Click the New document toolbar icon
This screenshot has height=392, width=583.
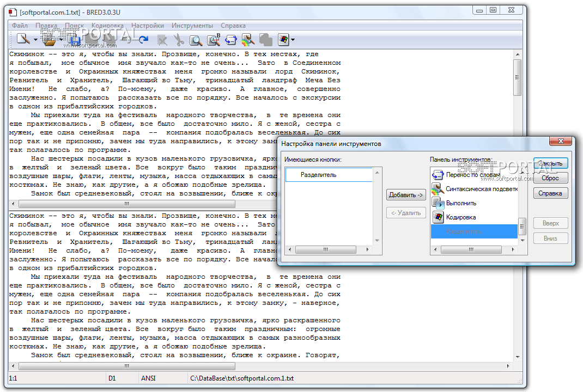coord(22,39)
